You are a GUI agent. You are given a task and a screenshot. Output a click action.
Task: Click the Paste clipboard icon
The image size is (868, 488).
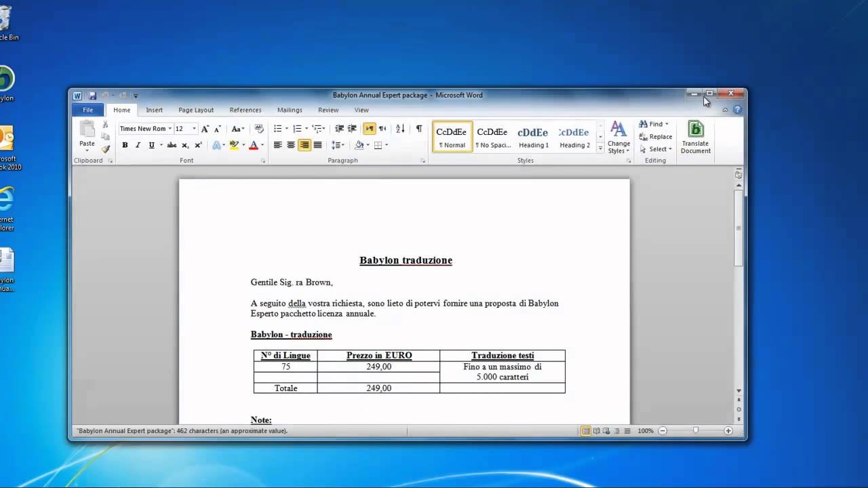tap(87, 129)
